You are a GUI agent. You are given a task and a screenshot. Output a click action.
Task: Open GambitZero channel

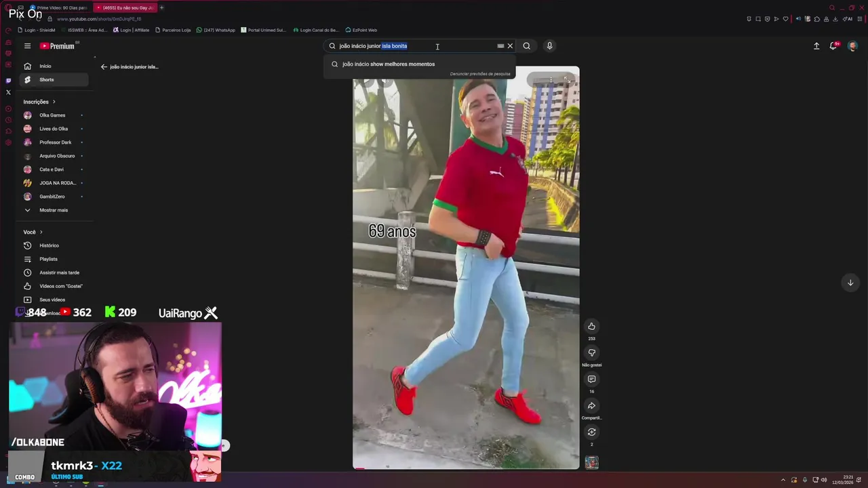tap(53, 197)
